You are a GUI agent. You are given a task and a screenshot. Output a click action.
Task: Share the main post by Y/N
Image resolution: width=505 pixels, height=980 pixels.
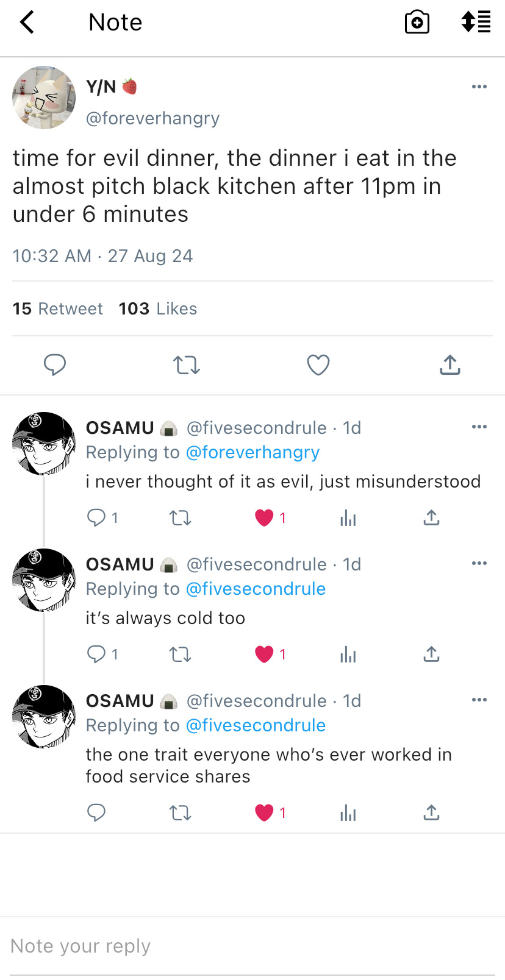pos(450,364)
